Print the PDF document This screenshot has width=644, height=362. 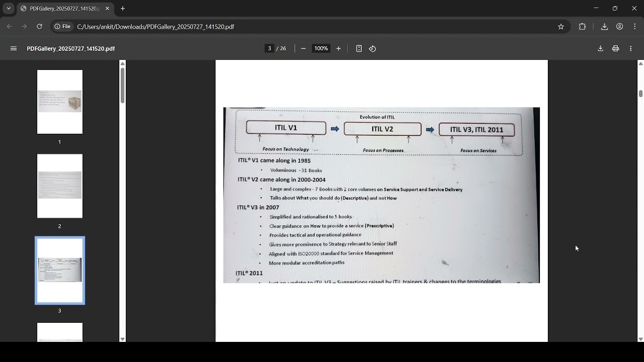tap(615, 49)
